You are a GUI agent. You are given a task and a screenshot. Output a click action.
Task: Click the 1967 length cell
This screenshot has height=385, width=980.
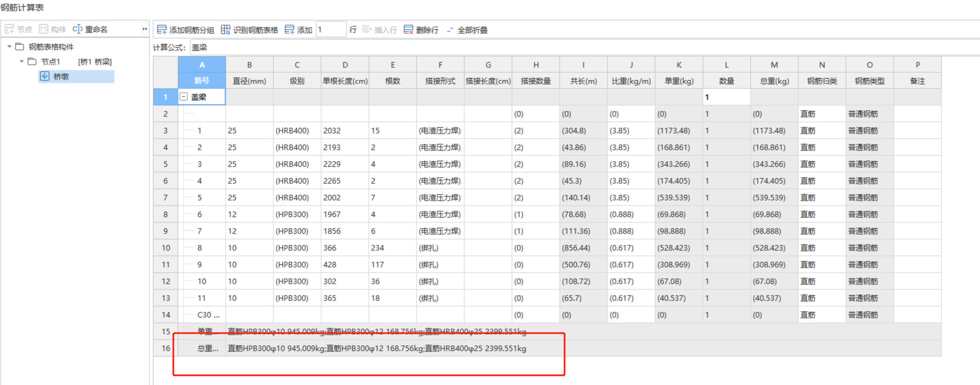click(x=345, y=214)
